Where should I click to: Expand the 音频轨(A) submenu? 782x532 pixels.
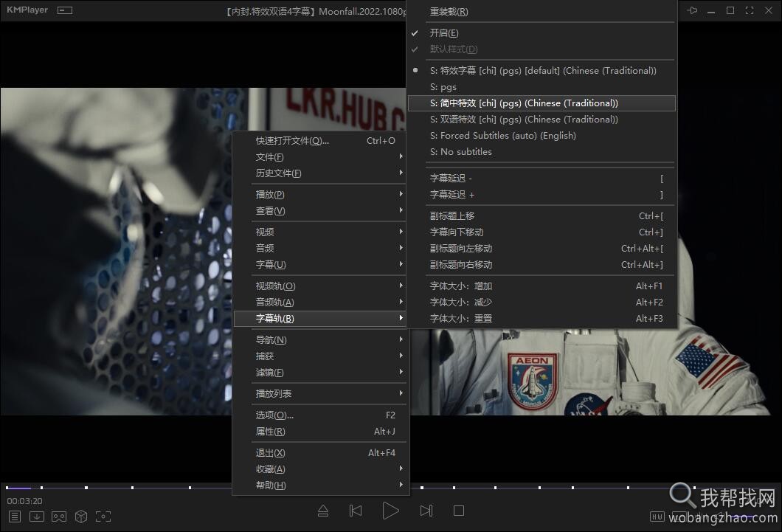click(x=321, y=302)
